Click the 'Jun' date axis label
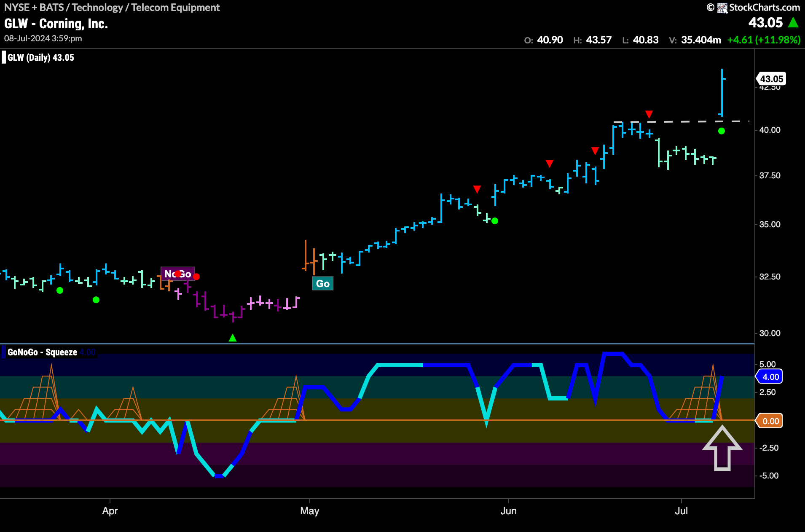805x532 pixels. pyautogui.click(x=508, y=511)
